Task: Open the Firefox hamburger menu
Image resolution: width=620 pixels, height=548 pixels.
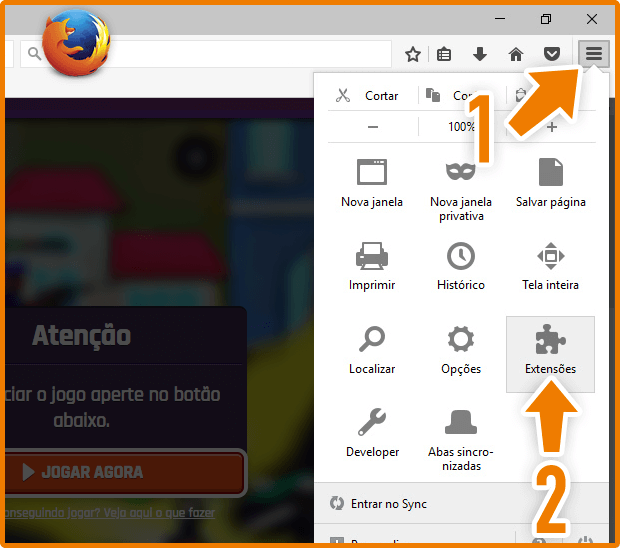Action: (x=594, y=53)
